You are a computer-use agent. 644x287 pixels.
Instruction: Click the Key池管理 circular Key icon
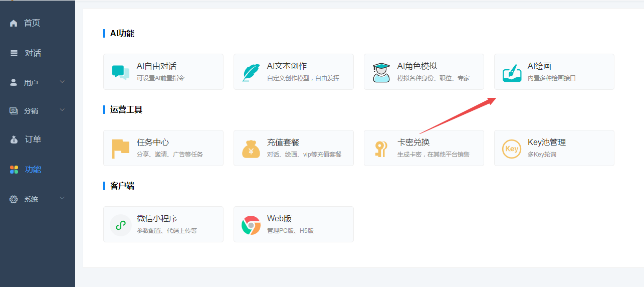[x=512, y=149]
